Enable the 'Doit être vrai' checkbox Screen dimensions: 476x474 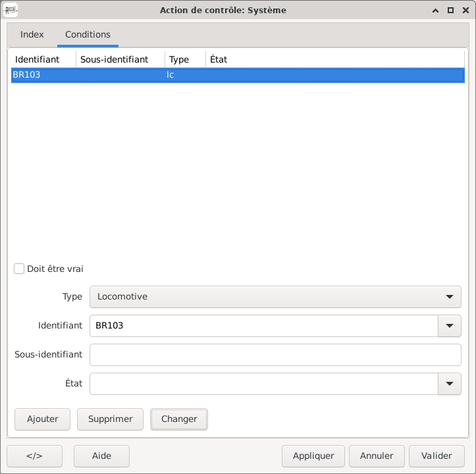coord(20,269)
